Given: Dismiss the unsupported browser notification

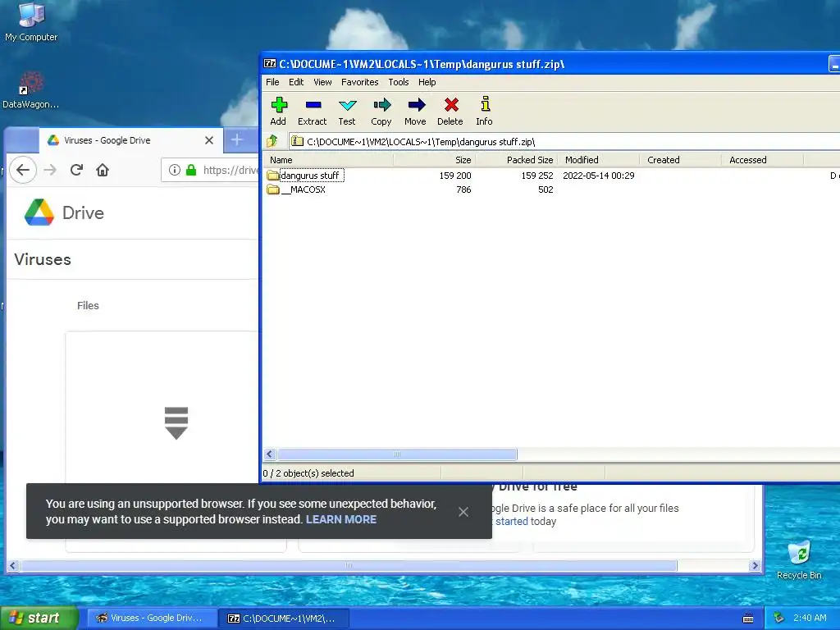Looking at the screenshot, I should pos(463,512).
